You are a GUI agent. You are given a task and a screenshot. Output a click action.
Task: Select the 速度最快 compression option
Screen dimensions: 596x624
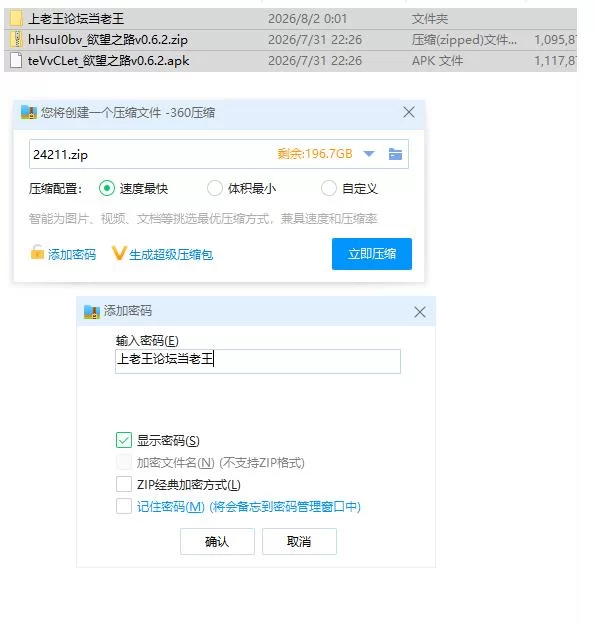(107, 188)
